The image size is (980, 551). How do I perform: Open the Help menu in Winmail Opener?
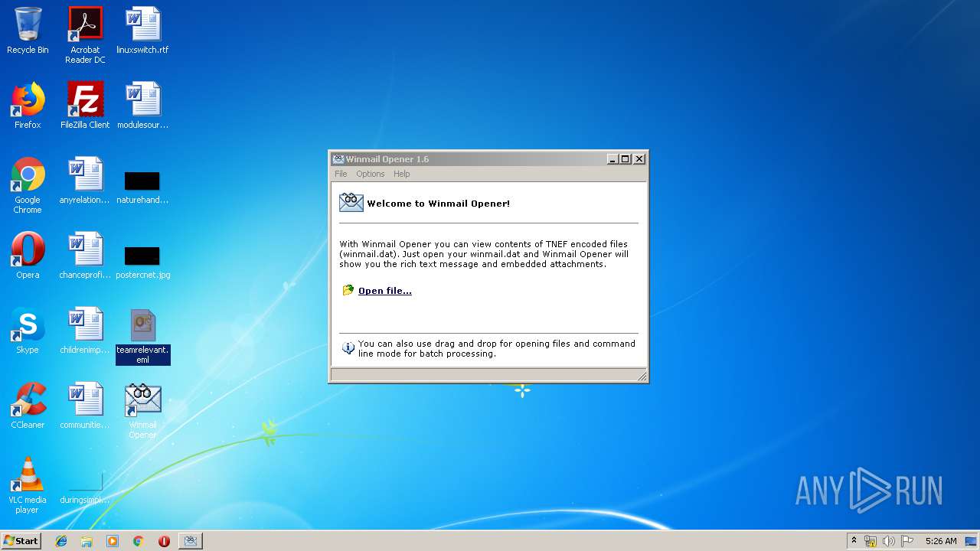tap(402, 174)
